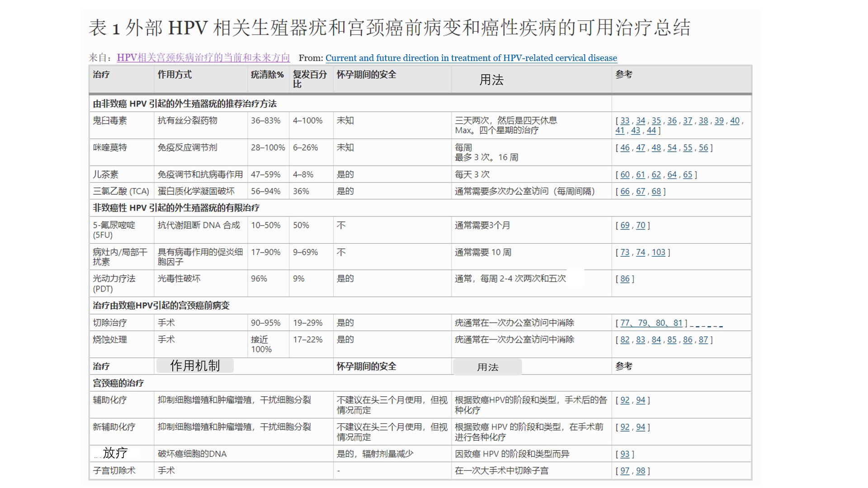The image size is (868, 488).
Task: Open reference 56 for 咪喹莫特
Action: coord(703,148)
